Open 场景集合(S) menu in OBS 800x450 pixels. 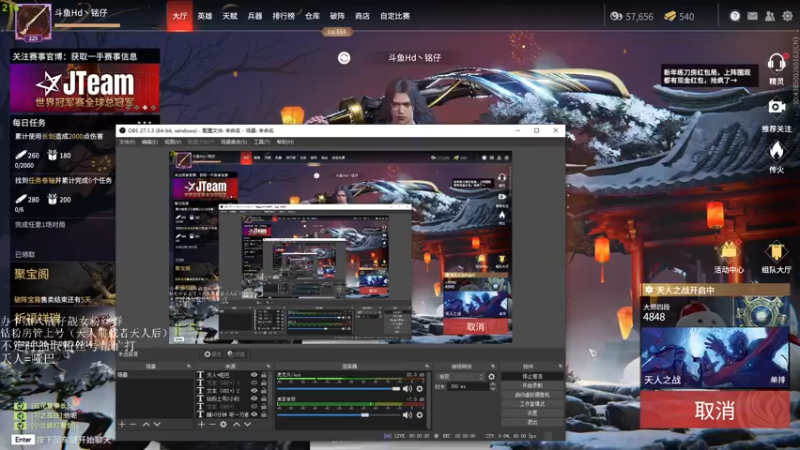(234, 142)
